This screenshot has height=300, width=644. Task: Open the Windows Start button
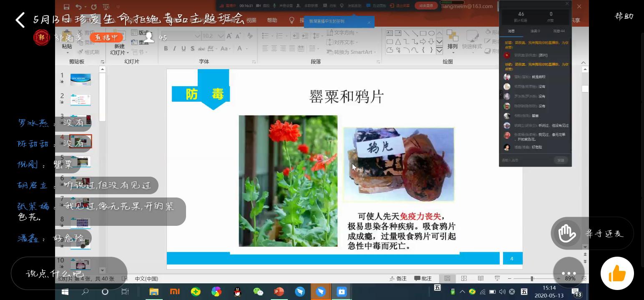(65, 292)
